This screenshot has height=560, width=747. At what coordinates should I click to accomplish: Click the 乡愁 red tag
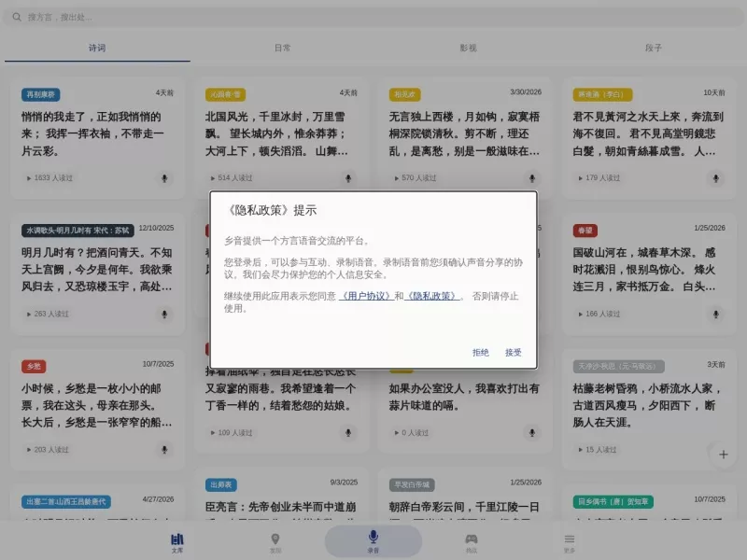pos(34,366)
